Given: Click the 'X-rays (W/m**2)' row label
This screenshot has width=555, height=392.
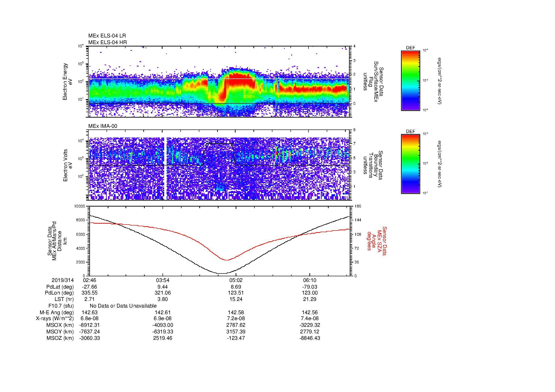Looking at the screenshot, I should (55, 318).
